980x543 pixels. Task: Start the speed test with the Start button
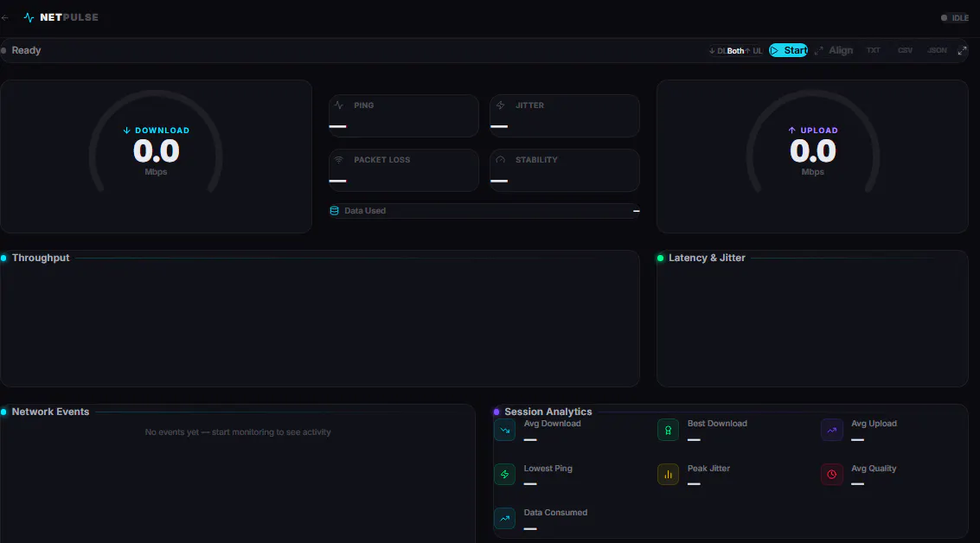tap(788, 51)
